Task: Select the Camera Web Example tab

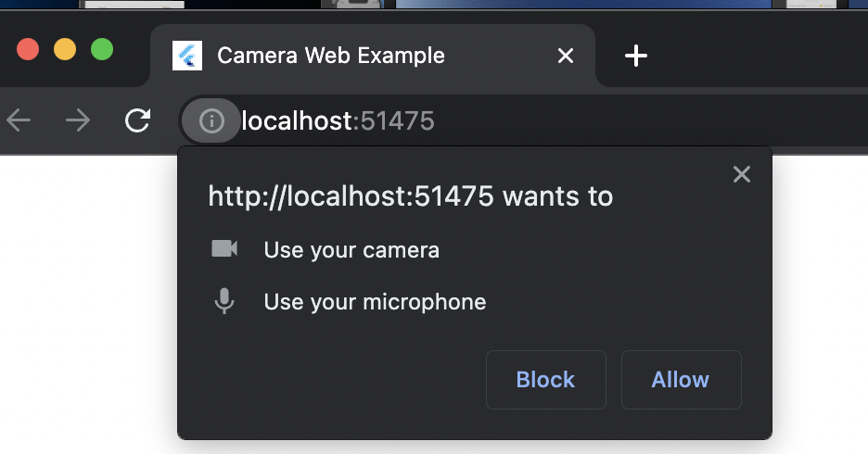Action: tap(371, 57)
